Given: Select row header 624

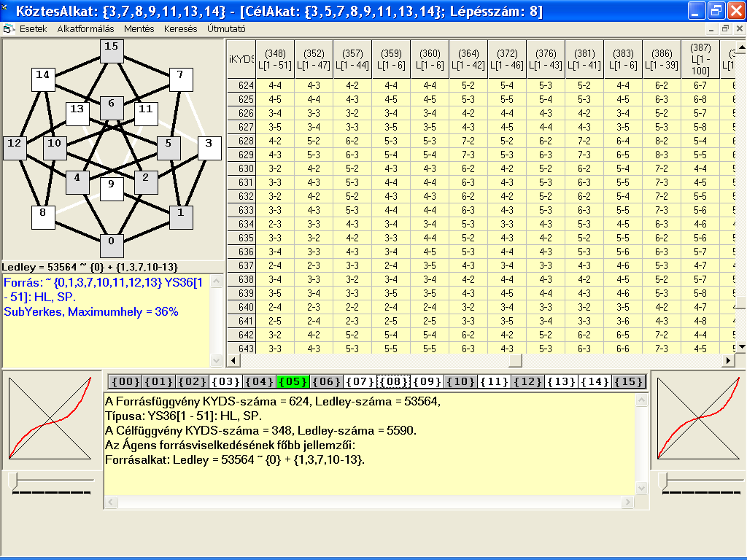Looking at the screenshot, I should [241, 86].
